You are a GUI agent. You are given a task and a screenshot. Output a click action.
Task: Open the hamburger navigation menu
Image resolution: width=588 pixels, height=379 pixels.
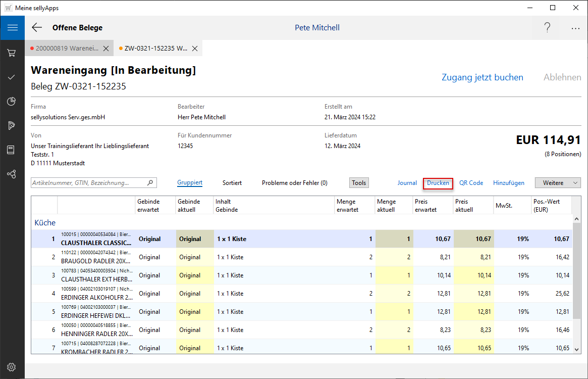[12, 28]
